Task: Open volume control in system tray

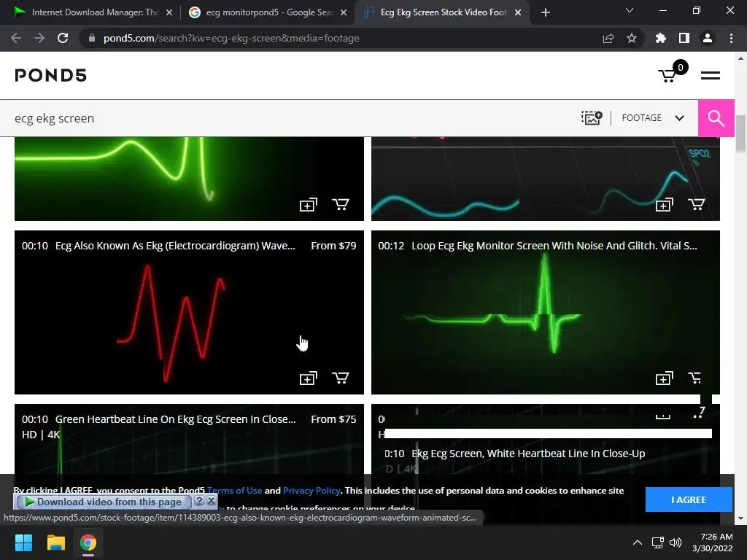Action: point(676,542)
